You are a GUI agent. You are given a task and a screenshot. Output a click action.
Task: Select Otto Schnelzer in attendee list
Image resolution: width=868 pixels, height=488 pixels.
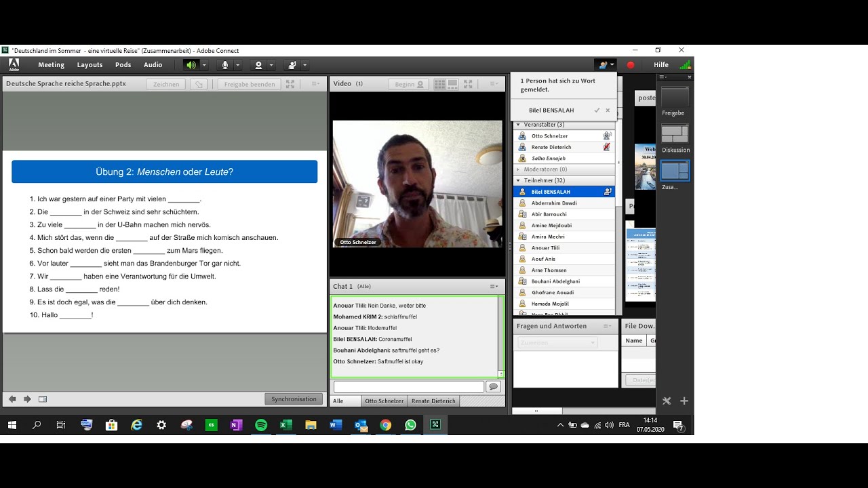(564, 136)
